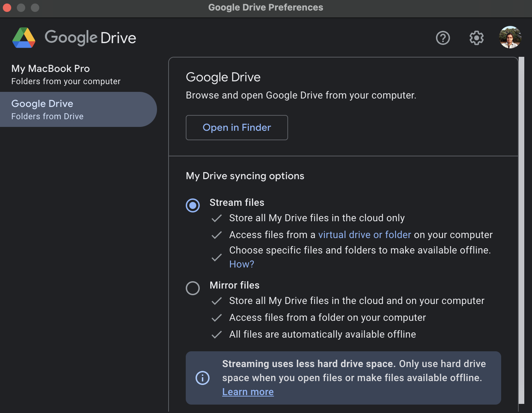
Task: Click the Stream files label
Action: pyautogui.click(x=237, y=203)
